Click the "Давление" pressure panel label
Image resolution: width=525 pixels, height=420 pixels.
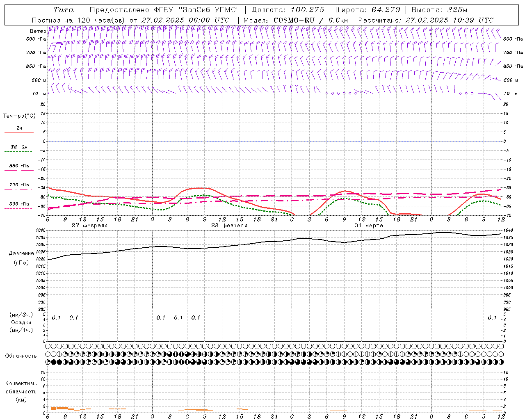[x=21, y=253]
